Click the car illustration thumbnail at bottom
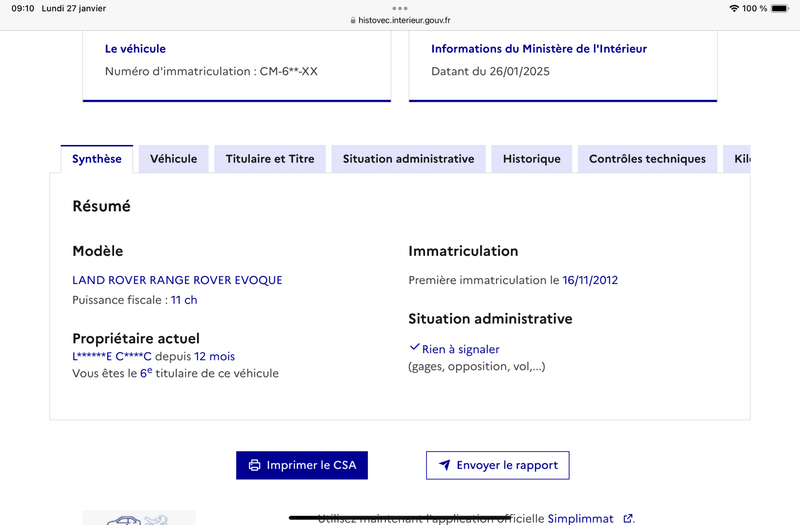 pos(139,518)
